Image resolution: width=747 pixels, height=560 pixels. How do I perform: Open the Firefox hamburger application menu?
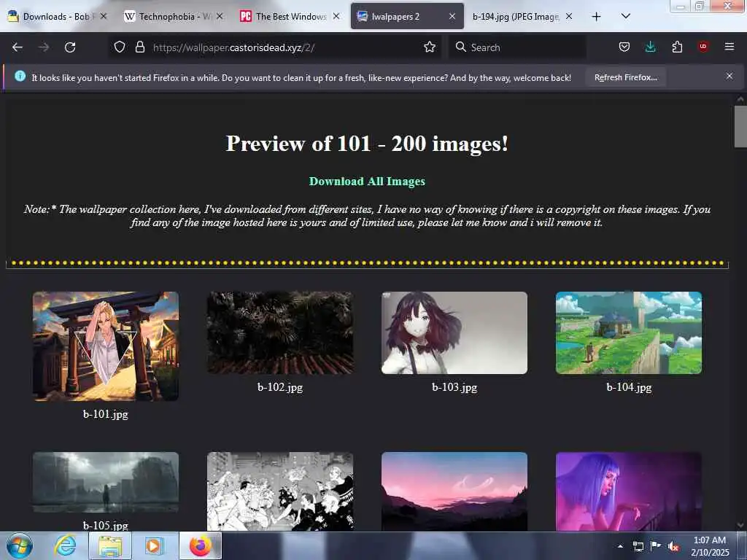[x=729, y=47]
